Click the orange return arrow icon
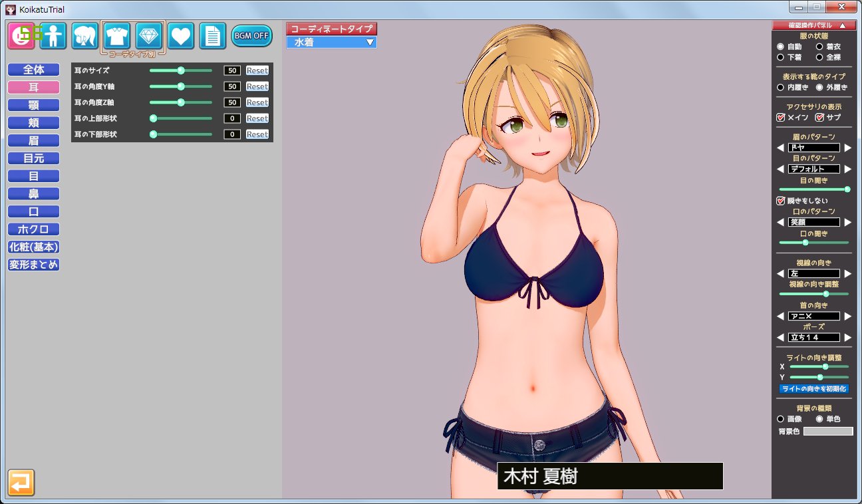 [x=21, y=483]
